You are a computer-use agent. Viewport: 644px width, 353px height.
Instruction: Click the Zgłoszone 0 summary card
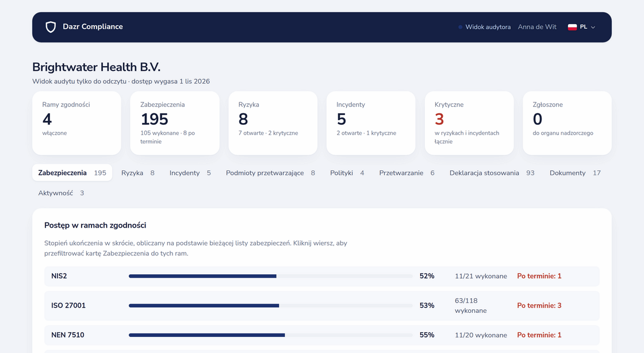(x=567, y=123)
